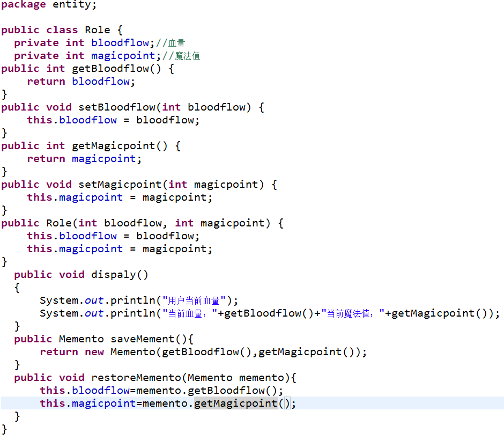
Task: Click the comment '//血量'
Action: [x=171, y=43]
